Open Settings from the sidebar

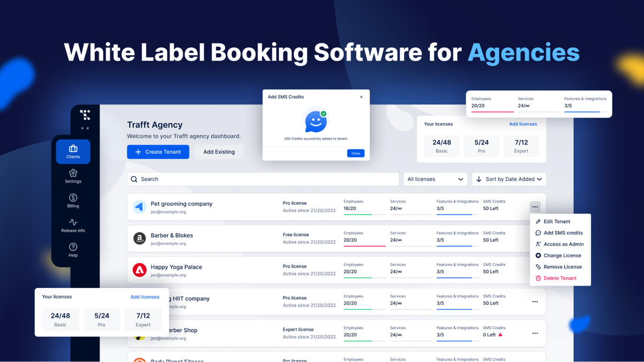tap(73, 177)
